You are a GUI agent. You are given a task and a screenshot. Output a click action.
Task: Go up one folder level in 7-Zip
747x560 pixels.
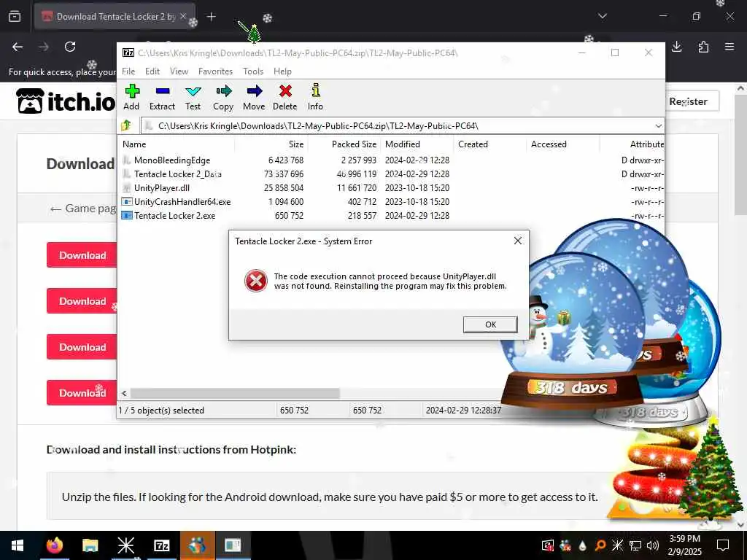tap(126, 125)
